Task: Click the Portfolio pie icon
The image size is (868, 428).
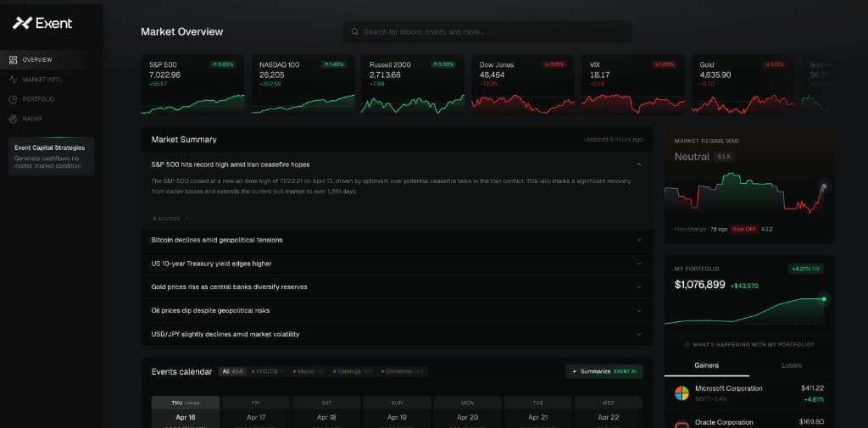Action: (14, 99)
